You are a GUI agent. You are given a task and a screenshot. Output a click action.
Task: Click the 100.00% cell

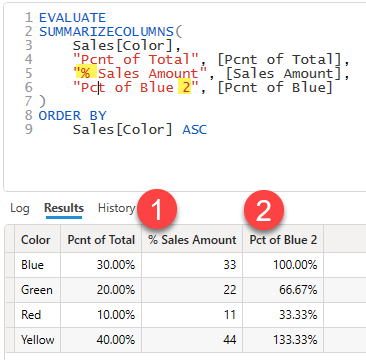coord(283,265)
